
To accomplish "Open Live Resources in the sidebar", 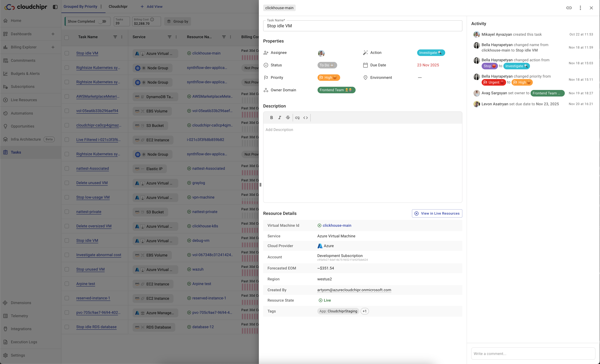I will click(x=24, y=100).
